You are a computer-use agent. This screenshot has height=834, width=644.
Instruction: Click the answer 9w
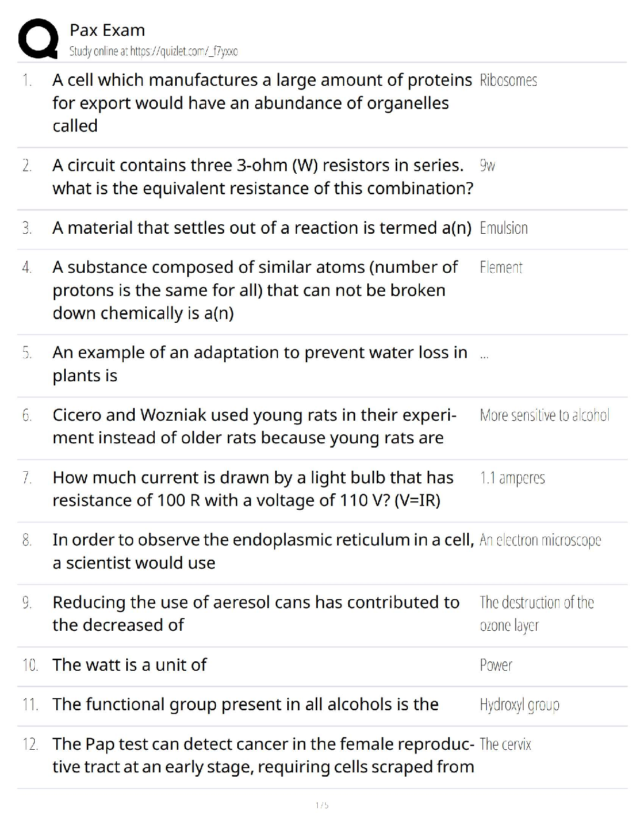(487, 166)
